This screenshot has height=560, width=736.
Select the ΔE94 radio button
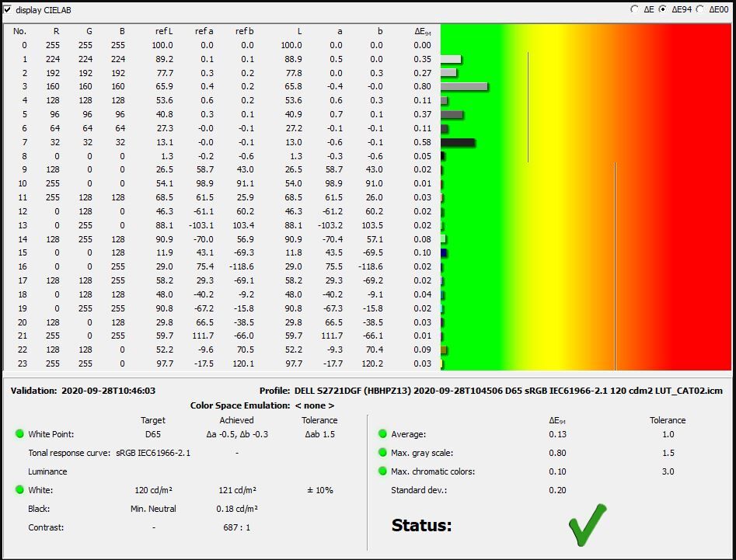[x=662, y=9]
